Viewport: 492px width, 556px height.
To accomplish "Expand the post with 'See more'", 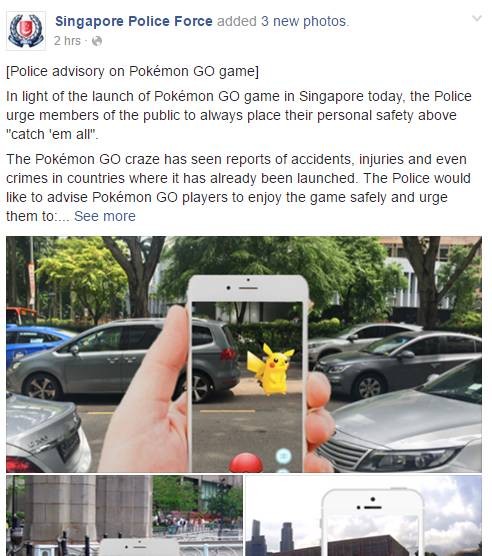I will (105, 216).
